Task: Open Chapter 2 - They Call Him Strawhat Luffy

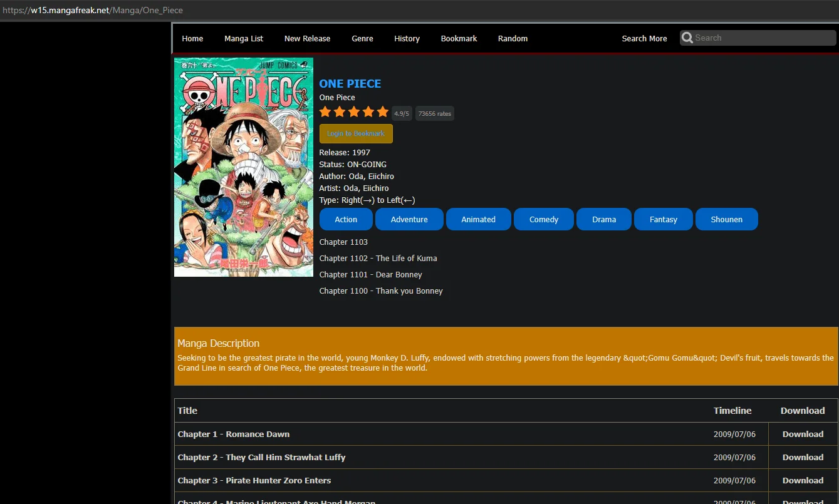Action: [261, 457]
